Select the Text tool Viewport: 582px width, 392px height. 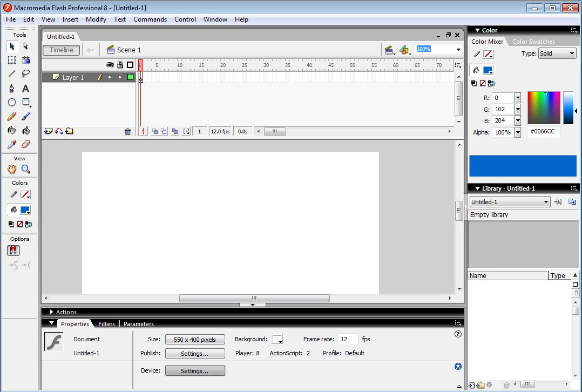click(25, 89)
